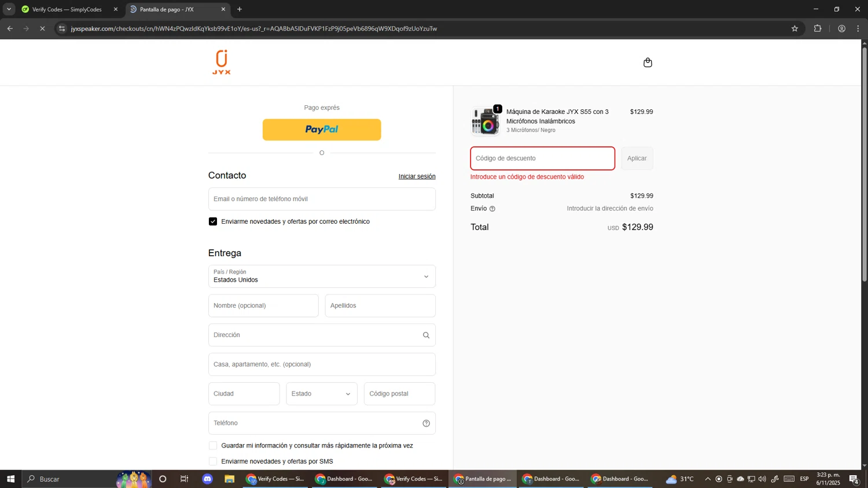
Task: Open the País / Región dropdown
Action: [x=322, y=276]
